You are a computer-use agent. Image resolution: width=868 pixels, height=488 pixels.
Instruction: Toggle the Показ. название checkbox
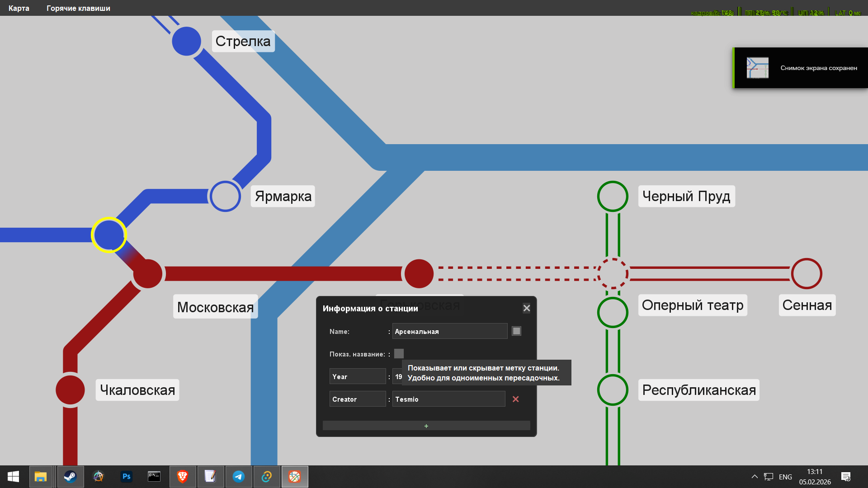(399, 354)
